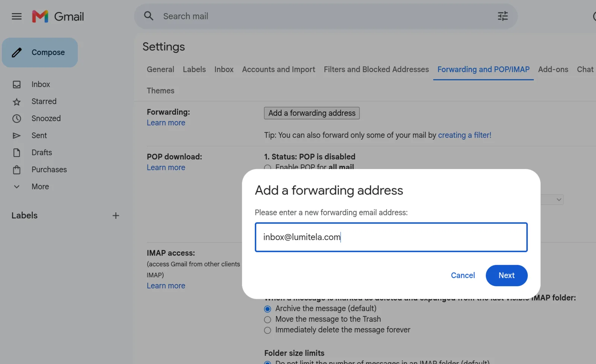596x364 pixels.
Task: Open the main menu hamburger icon
Action: click(x=17, y=16)
